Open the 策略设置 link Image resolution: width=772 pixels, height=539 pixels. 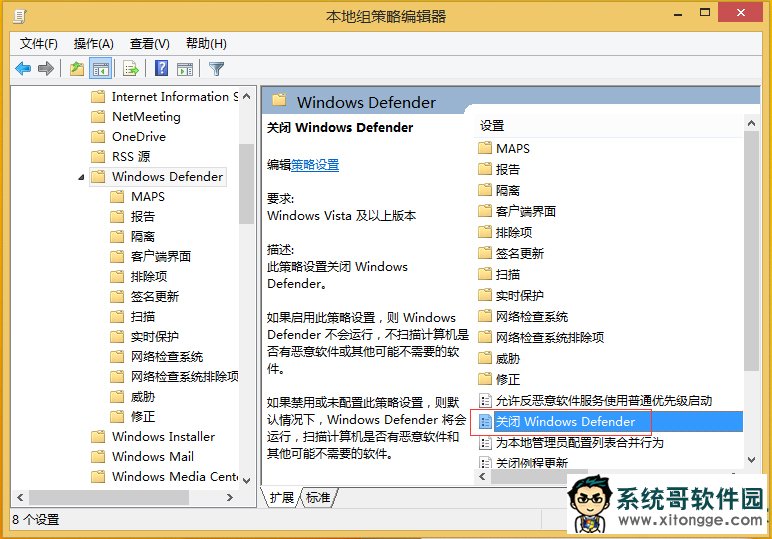click(315, 165)
